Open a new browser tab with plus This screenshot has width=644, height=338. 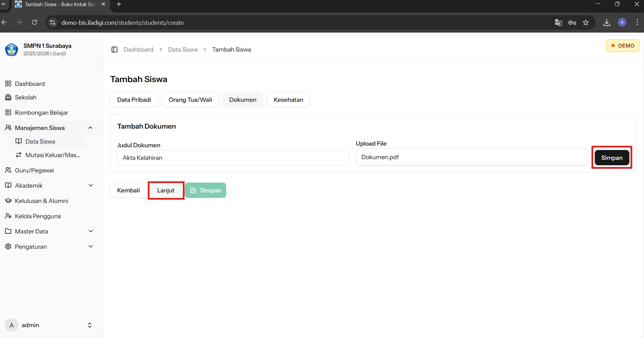(119, 4)
